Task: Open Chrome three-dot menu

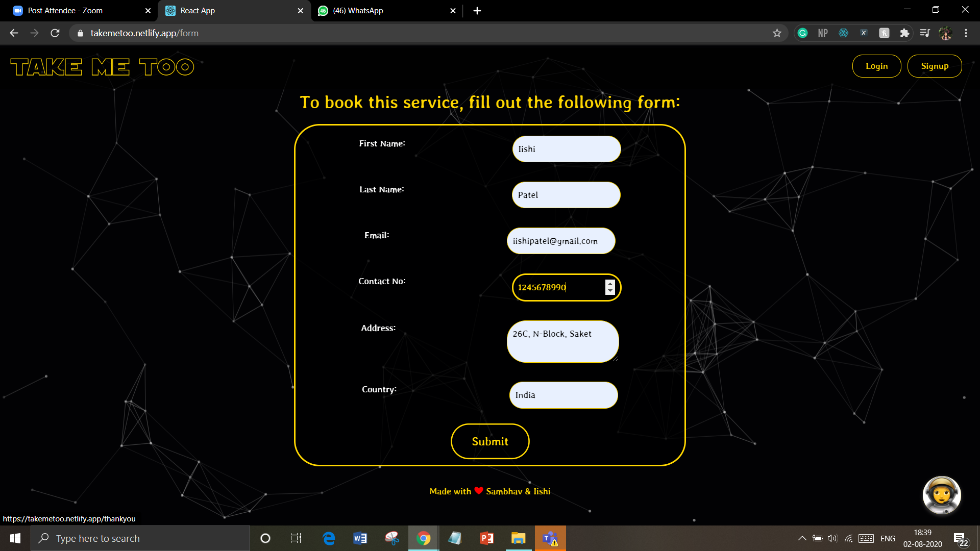Action: click(x=966, y=33)
